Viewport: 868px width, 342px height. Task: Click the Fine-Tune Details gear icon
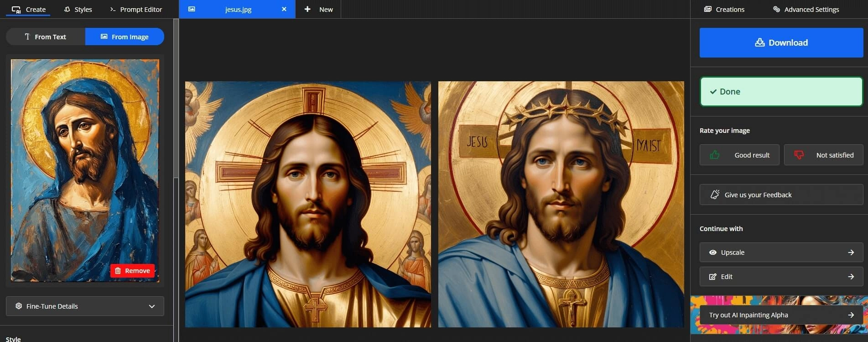coord(19,306)
